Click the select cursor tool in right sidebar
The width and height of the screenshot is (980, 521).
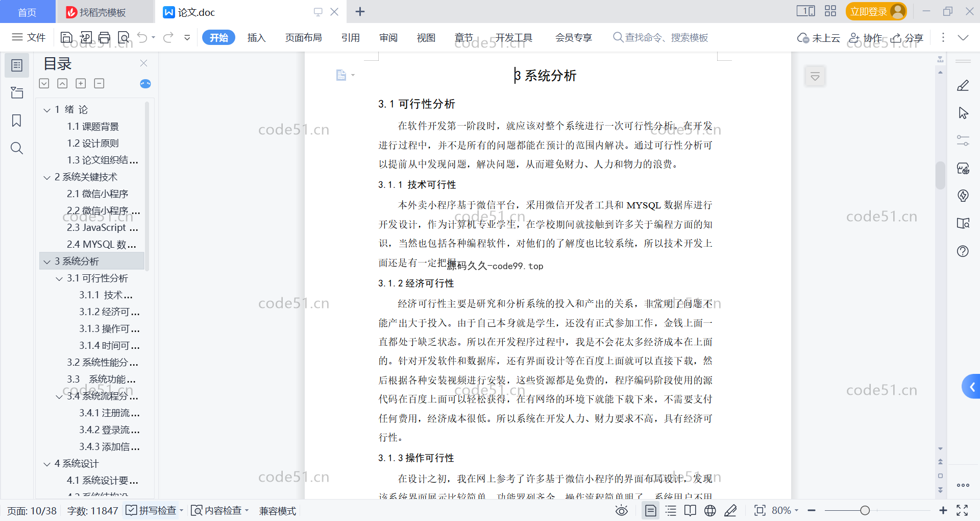tap(963, 113)
